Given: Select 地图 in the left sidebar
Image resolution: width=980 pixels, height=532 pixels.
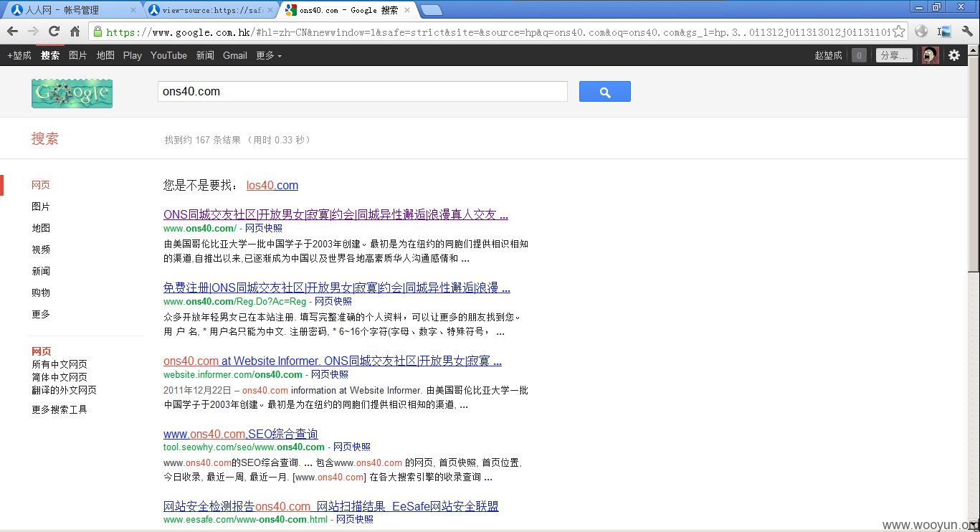Looking at the screenshot, I should 41,228.
